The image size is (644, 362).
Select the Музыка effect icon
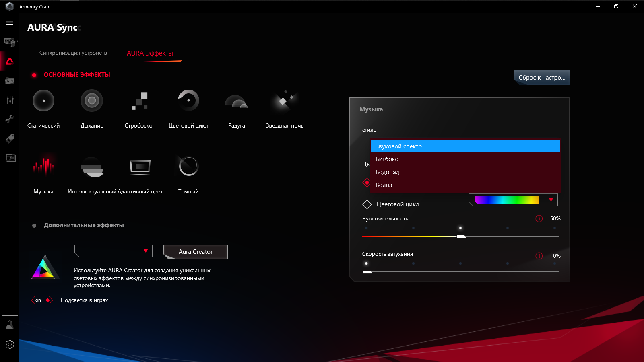point(43,166)
